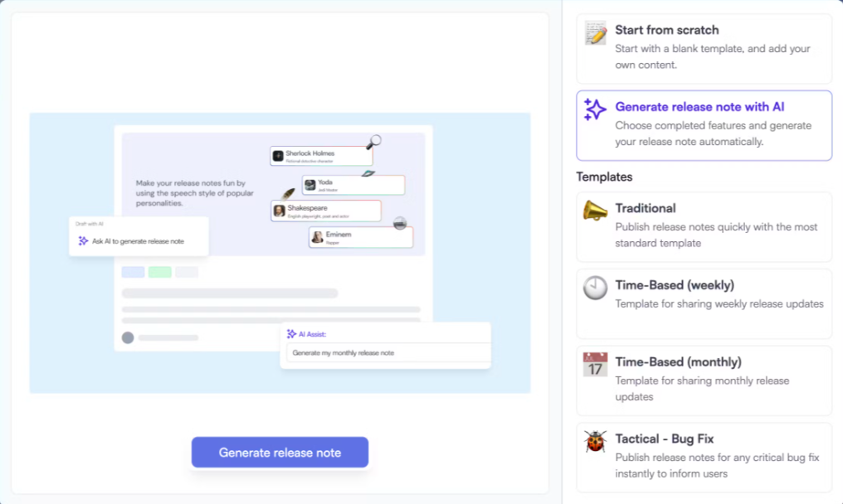Choose the Tactical - Bug Fix template

point(704,458)
